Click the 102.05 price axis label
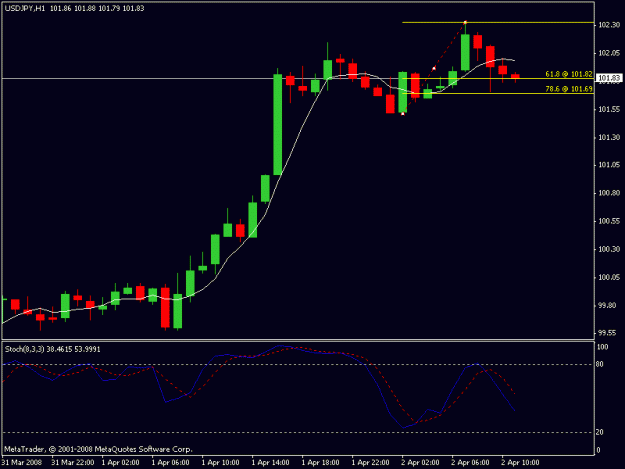Screen dimensions: 625x469 609,53
